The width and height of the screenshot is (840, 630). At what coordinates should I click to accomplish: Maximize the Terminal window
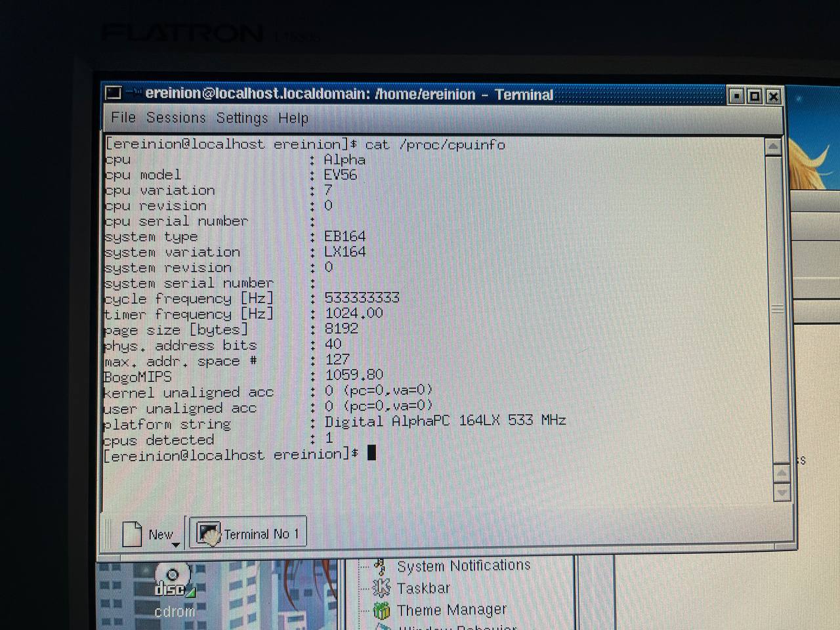755,96
